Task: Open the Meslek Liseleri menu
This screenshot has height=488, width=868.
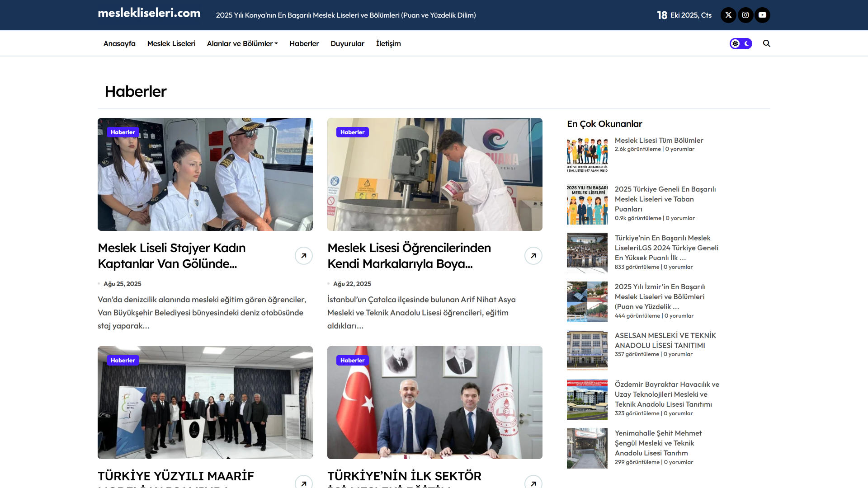Action: pyautogui.click(x=171, y=43)
